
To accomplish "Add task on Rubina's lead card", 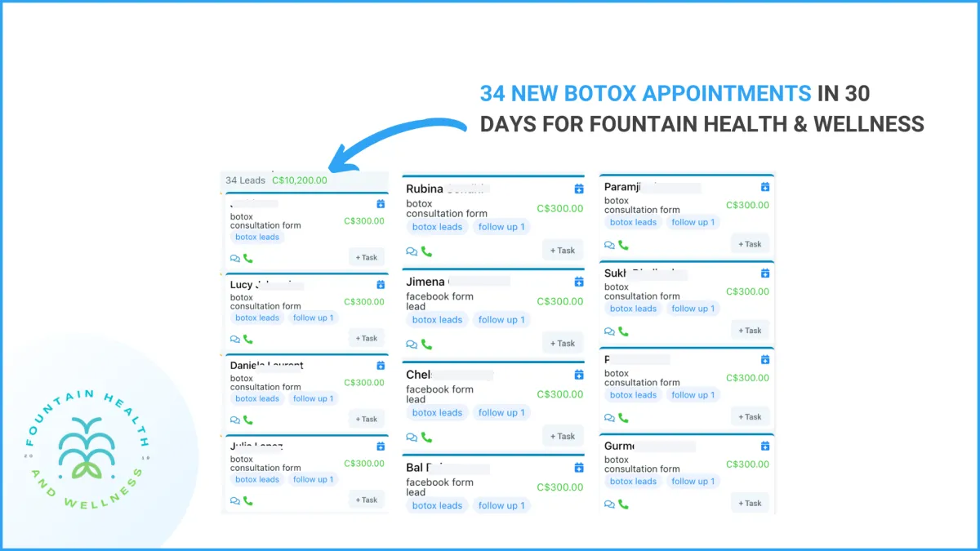I will [563, 251].
